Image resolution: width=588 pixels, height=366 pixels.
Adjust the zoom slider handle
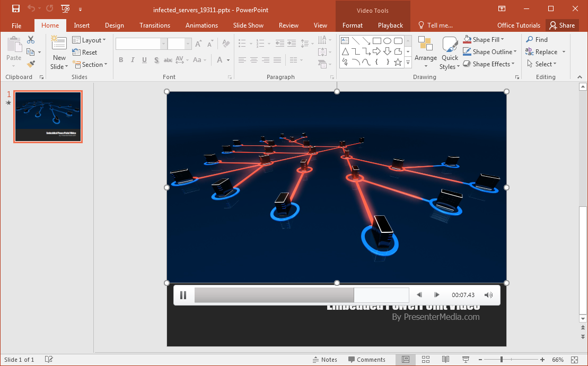[502, 360]
